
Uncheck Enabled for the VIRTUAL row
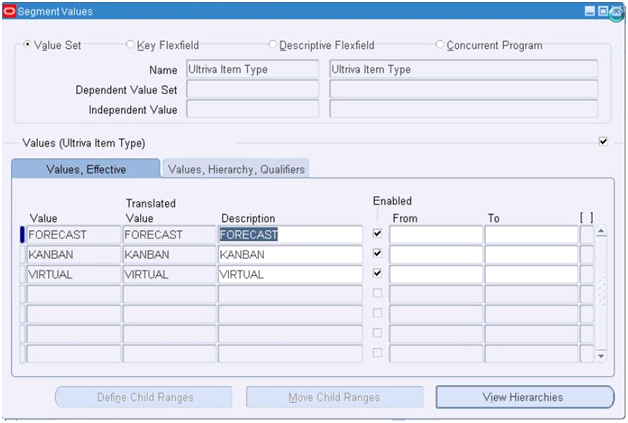point(377,273)
